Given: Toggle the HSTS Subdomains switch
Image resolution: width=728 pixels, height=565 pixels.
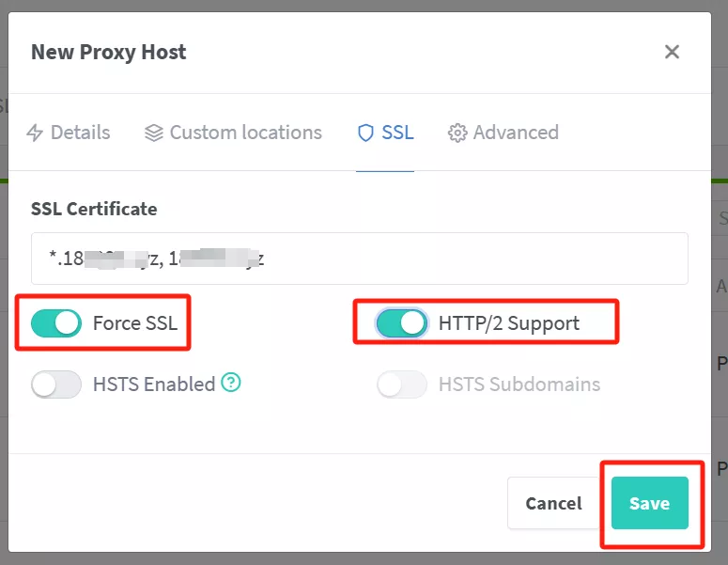Looking at the screenshot, I should [x=402, y=384].
